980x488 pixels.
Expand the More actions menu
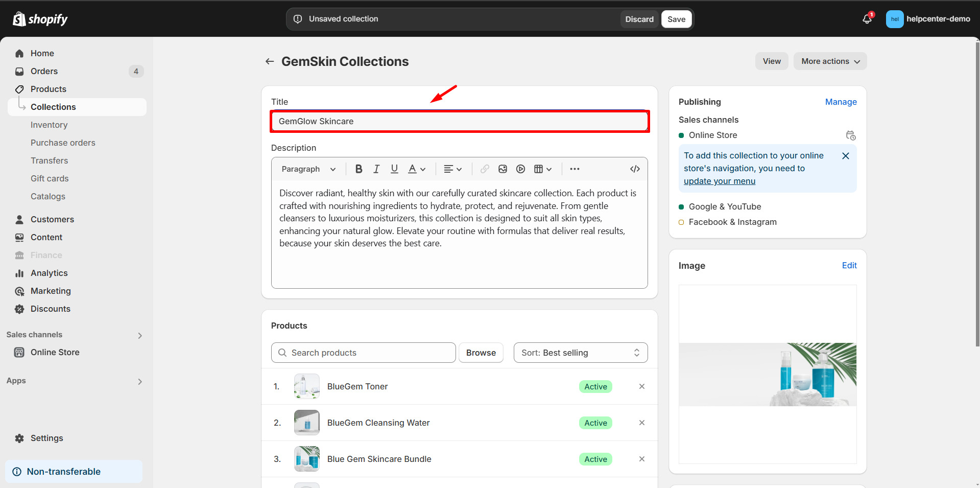[830, 61]
